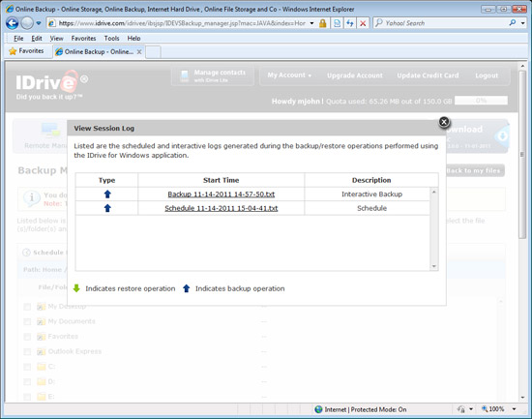The width and height of the screenshot is (532, 419).
Task: Open the View menu
Action: (56, 39)
